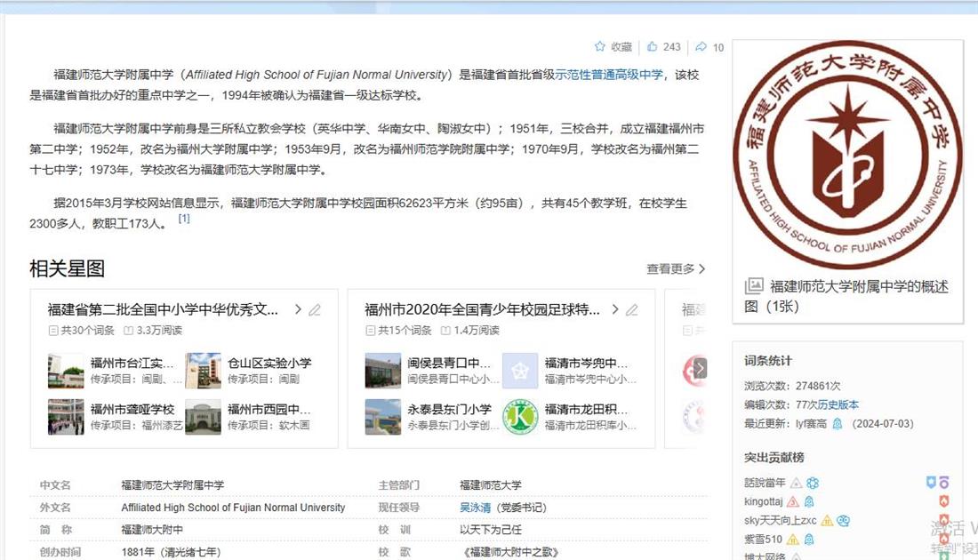The image size is (978, 560).
Task: Click the 以天下为己任 school motto value
Action: click(490, 530)
